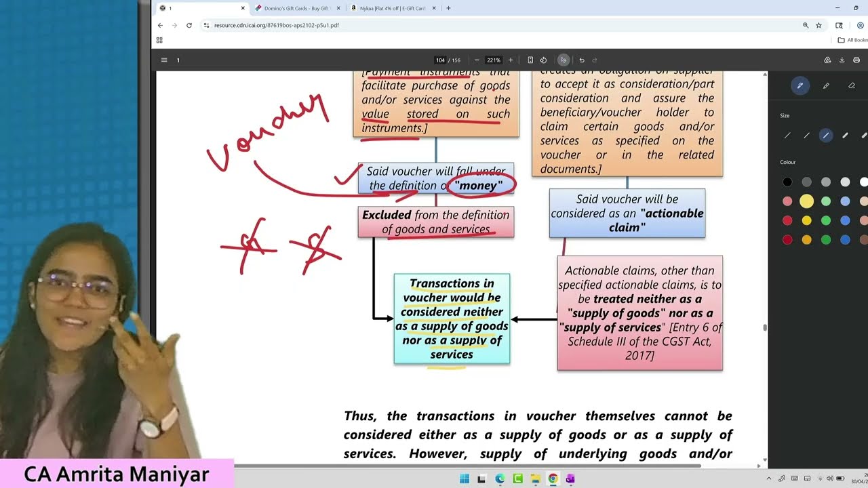The height and width of the screenshot is (488, 868).
Task: Go forward in browser history
Action: coord(174,25)
